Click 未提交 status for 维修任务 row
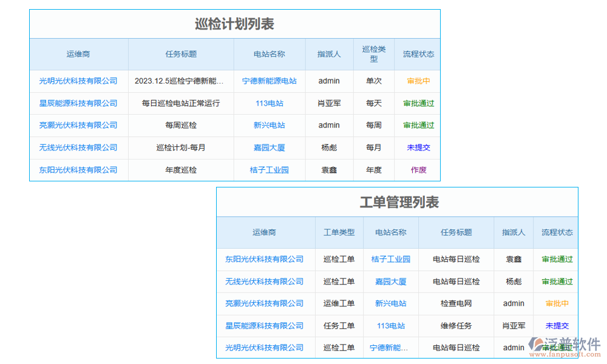This screenshot has width=607, height=364. (557, 326)
